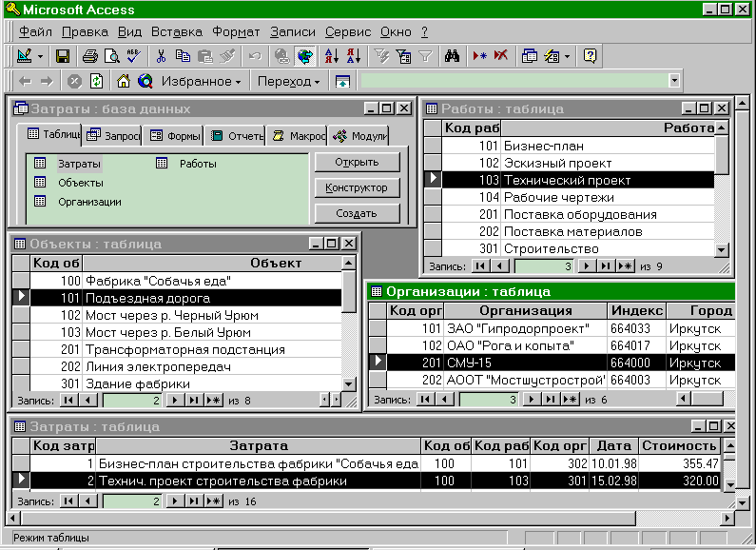
Task: Open Print Preview icon
Action: 111,56
